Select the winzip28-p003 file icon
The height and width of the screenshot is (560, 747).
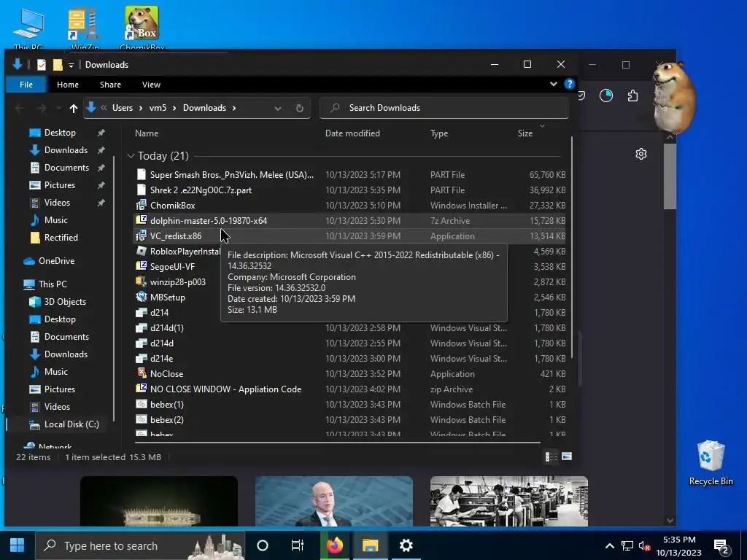tap(141, 281)
